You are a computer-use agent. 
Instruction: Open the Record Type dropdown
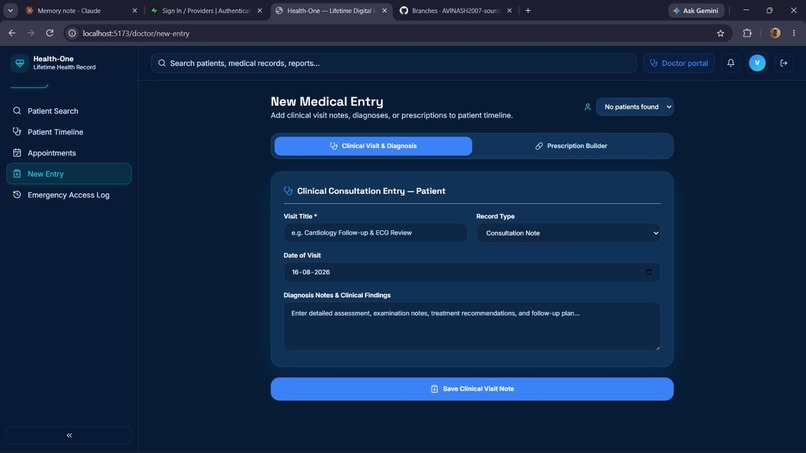coord(569,233)
